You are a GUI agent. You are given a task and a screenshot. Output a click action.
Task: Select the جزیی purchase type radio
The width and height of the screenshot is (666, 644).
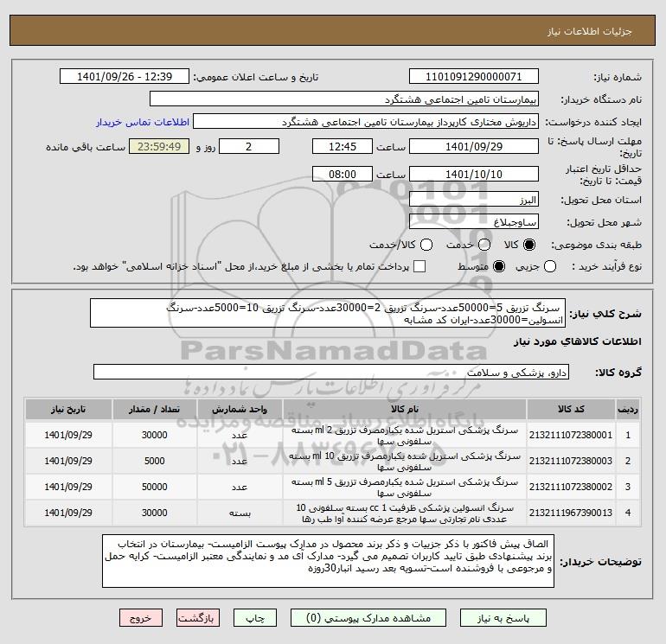pyautogui.click(x=550, y=266)
